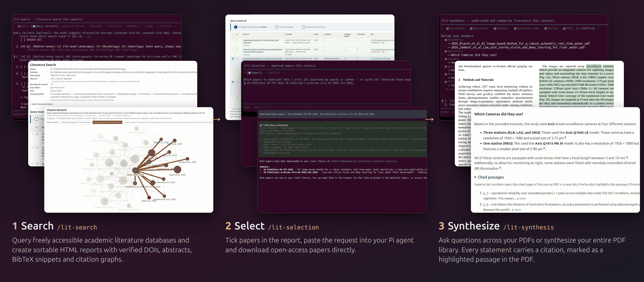
Task: Open 10.5194/hess-30-797-2026 DOI link
Action: (381, 59)
